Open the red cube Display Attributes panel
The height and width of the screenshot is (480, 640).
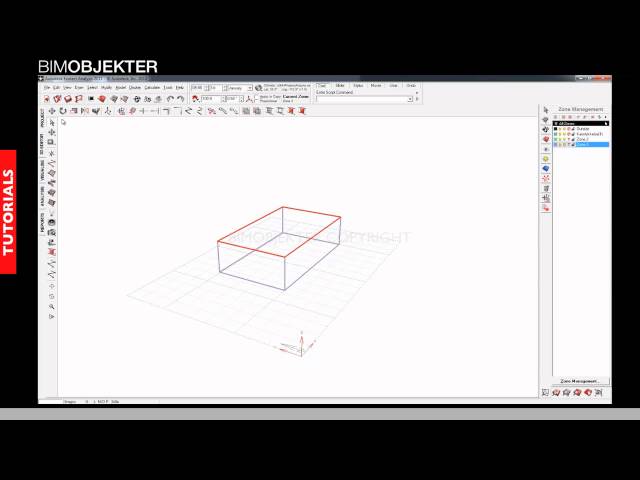click(546, 140)
